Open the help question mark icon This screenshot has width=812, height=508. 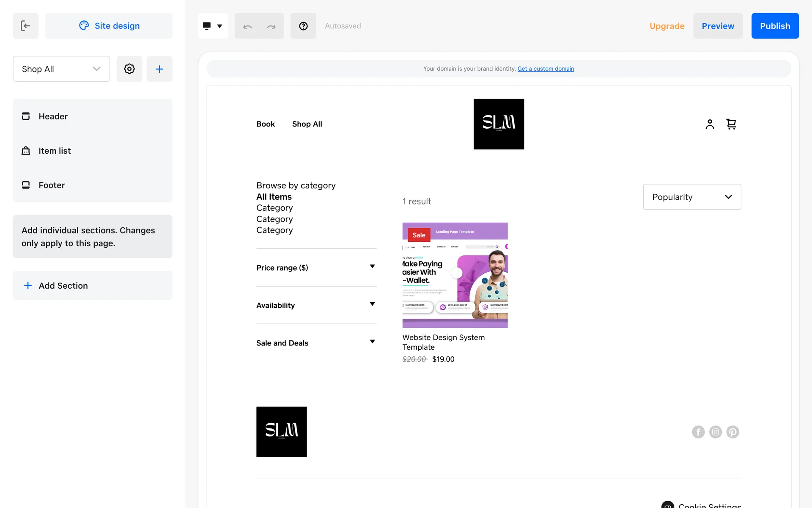tap(303, 26)
